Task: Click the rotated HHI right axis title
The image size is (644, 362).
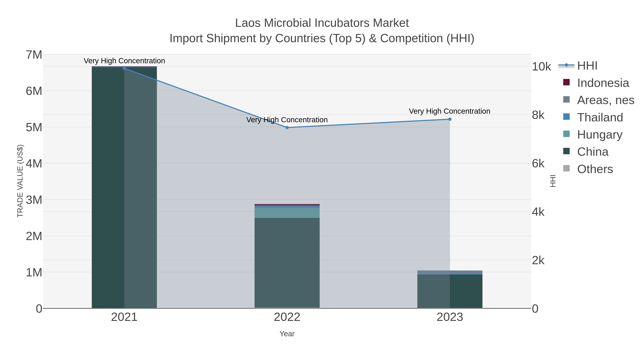Action: [x=553, y=181]
